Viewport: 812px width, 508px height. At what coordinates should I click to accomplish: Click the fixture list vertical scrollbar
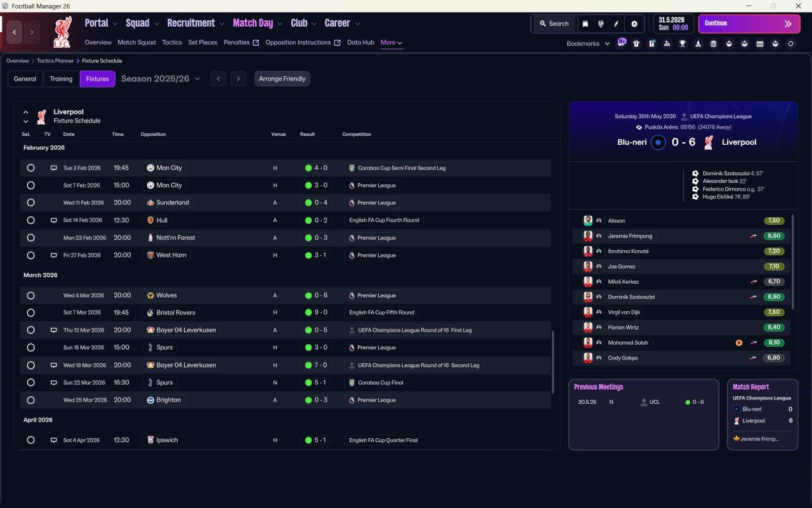click(x=552, y=362)
